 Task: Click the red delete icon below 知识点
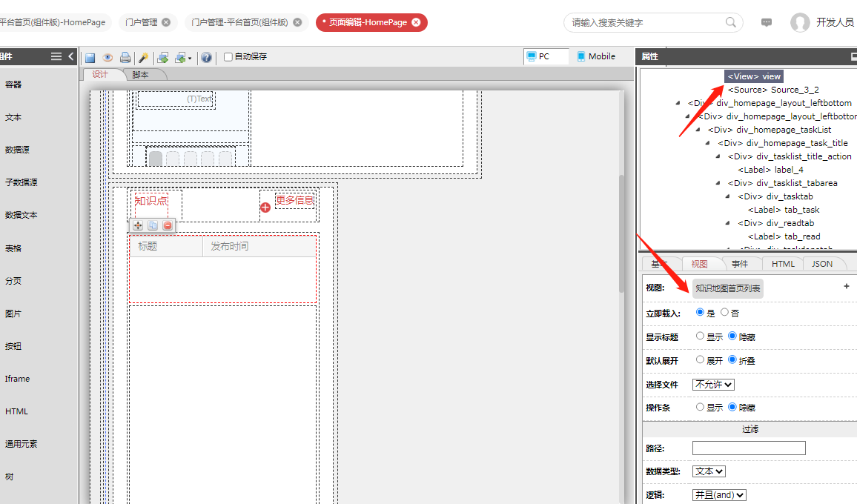coord(167,225)
